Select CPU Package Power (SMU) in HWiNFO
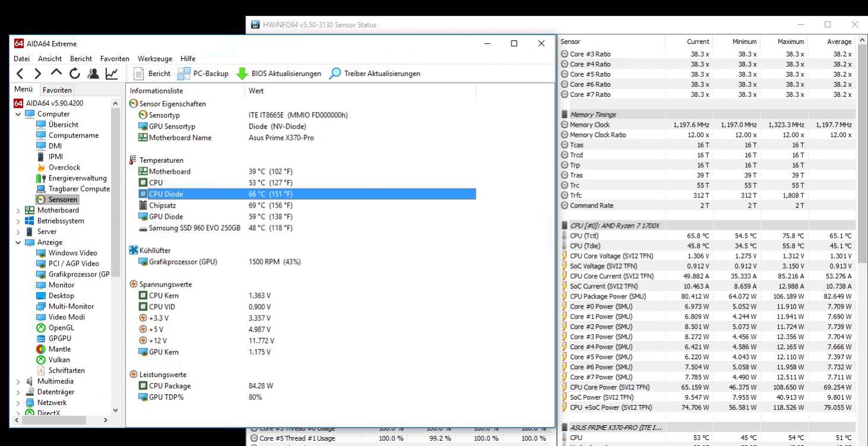 [707, 297]
